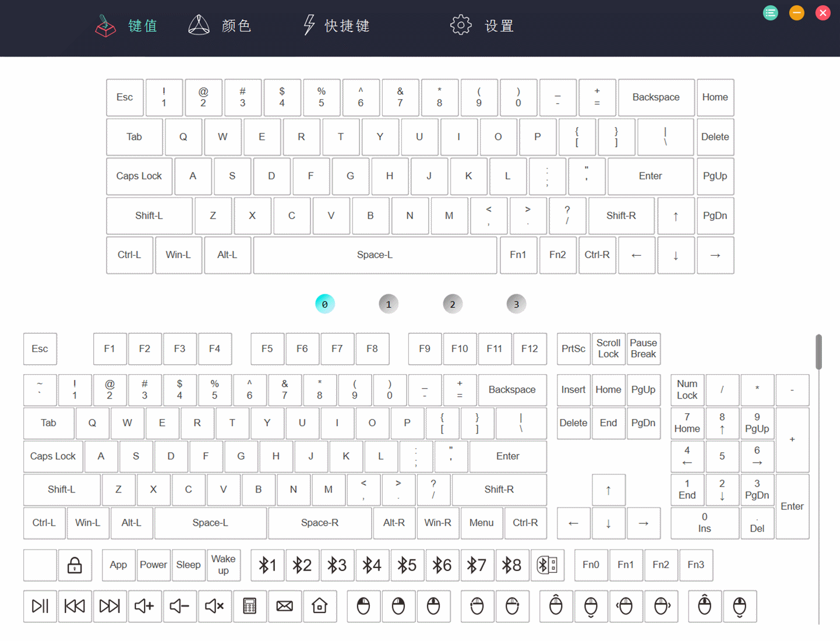The image size is (840, 641).
Task: Switch to layer 1 circle
Action: 389,304
